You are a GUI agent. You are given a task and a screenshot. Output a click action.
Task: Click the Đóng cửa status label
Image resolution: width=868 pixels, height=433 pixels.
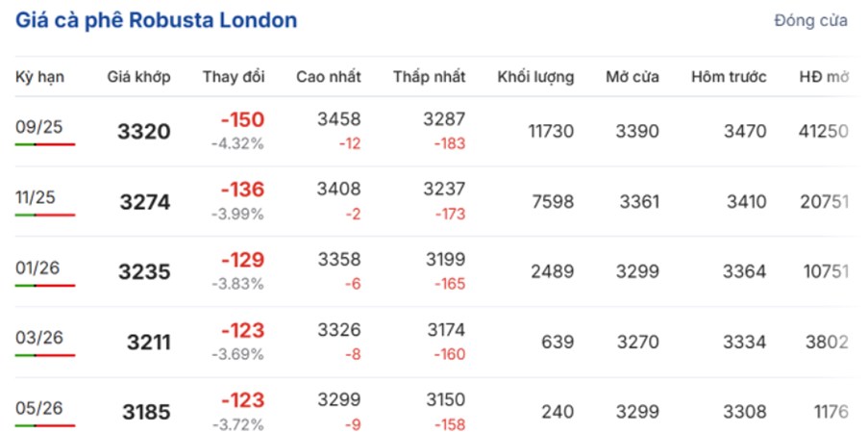point(810,21)
